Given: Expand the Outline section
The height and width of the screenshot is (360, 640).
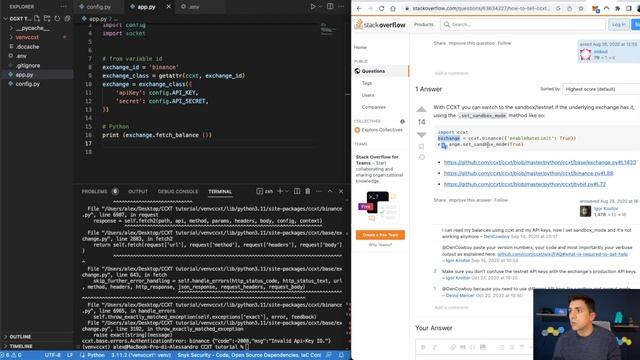Looking at the screenshot, I should point(20,337).
